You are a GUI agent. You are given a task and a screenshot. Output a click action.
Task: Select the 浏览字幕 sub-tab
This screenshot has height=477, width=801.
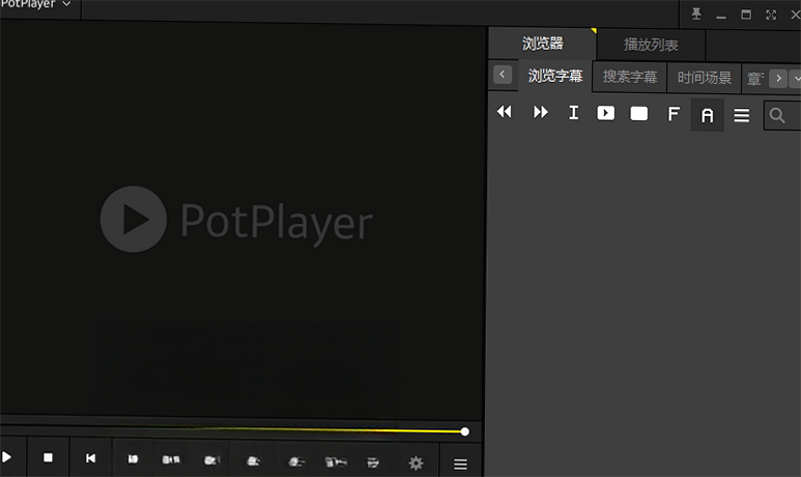click(555, 76)
